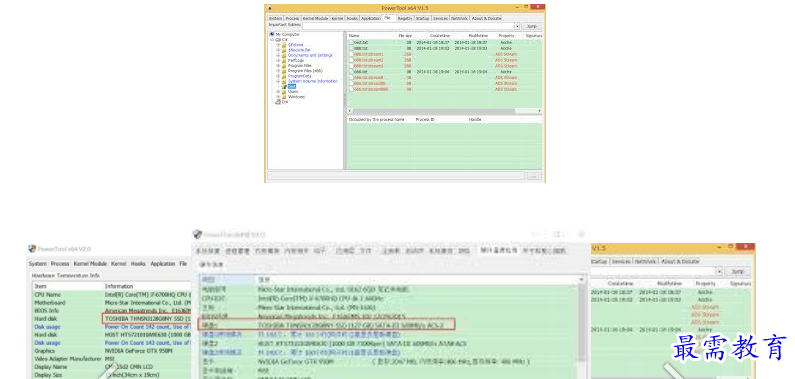Select Application tab in top PowerTool window
Screen dimensions: 795x379
[371, 18]
